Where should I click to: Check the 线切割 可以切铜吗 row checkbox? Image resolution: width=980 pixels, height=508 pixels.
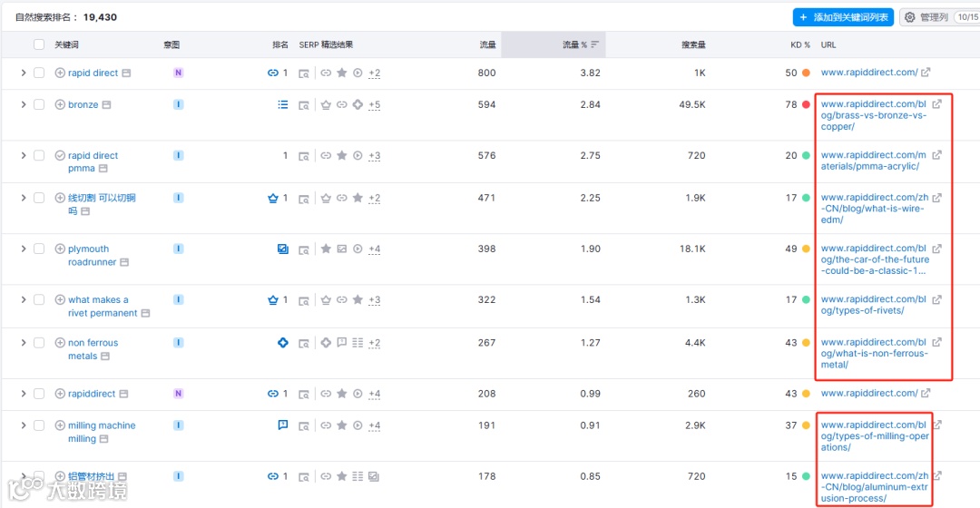39,198
